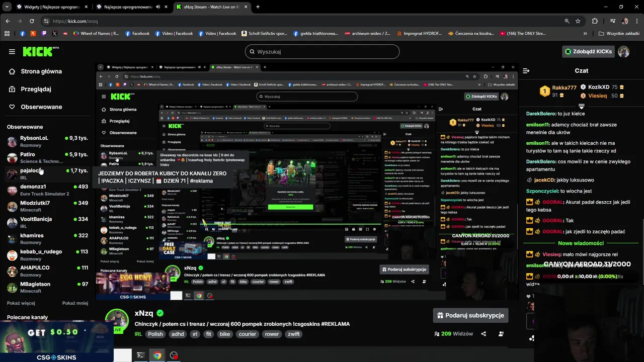This screenshot has width=644, height=362.
Task: Bookmark this page with the star
Action: (578, 21)
